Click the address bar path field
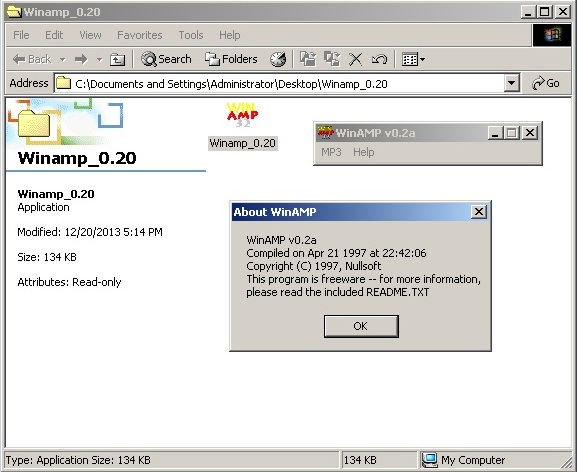The width and height of the screenshot is (577, 472). (280, 84)
